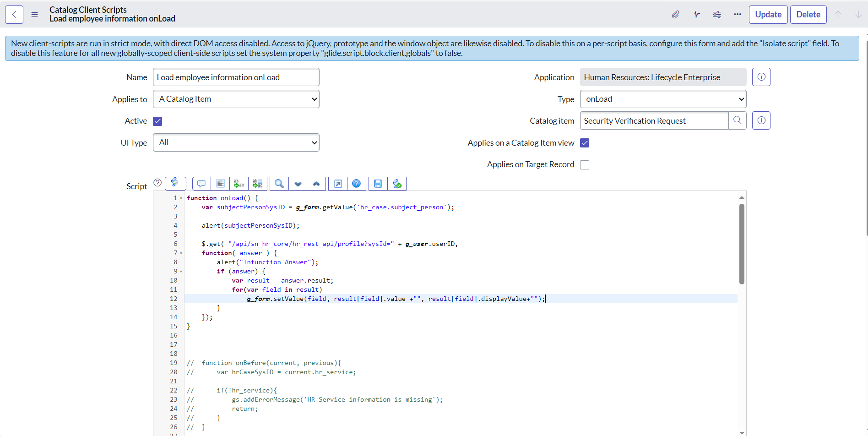Click into the Name input field
This screenshot has width=868, height=436.
(x=236, y=77)
